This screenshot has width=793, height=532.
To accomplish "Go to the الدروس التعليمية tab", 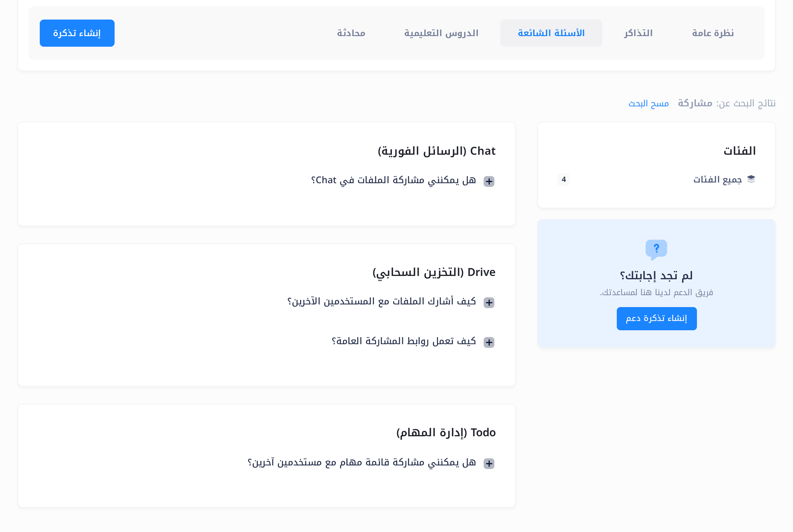I will tap(441, 33).
